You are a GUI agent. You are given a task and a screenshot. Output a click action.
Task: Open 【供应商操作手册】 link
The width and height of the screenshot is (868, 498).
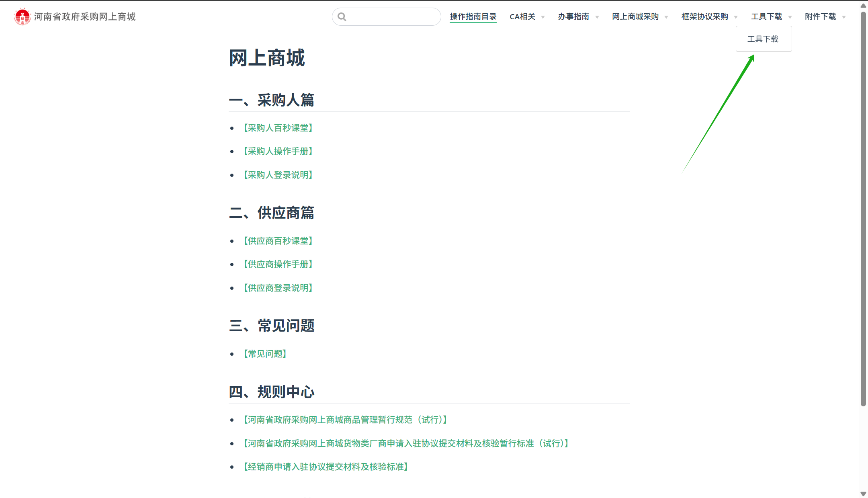tap(278, 264)
